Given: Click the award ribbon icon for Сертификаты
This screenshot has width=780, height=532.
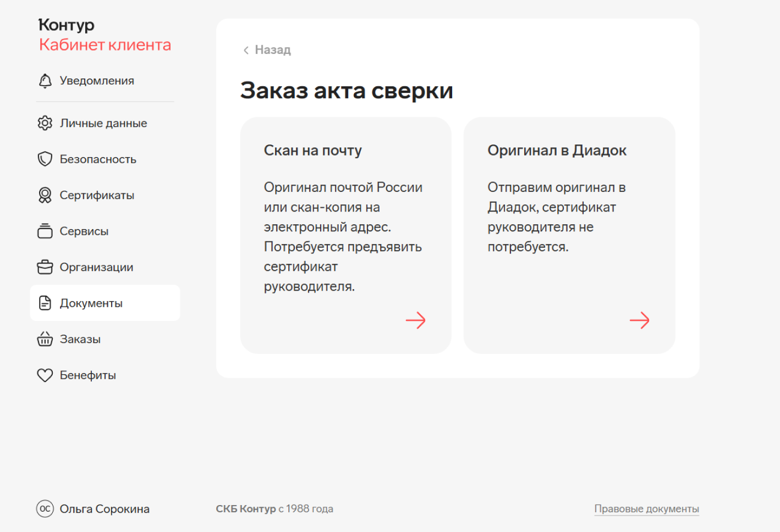Looking at the screenshot, I should [45, 195].
